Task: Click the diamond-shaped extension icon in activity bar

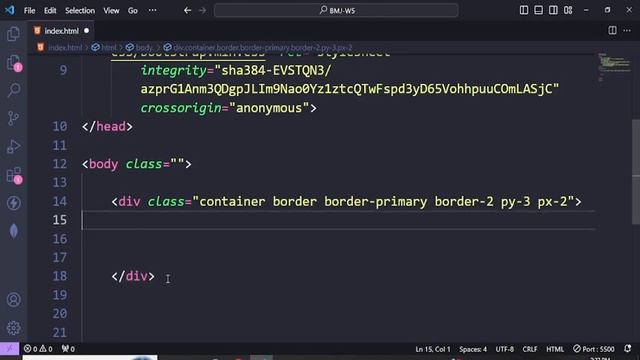Action: (13, 231)
